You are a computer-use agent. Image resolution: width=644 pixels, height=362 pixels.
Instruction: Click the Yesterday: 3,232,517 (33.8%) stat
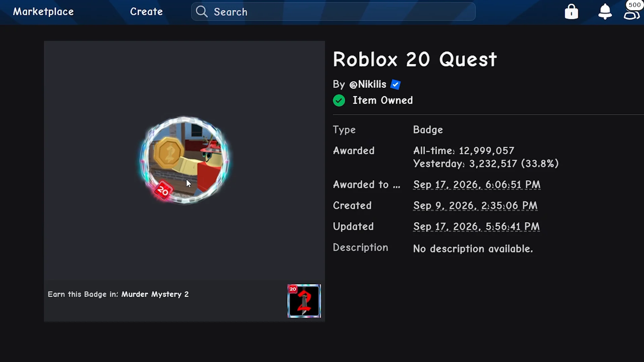[x=486, y=164]
